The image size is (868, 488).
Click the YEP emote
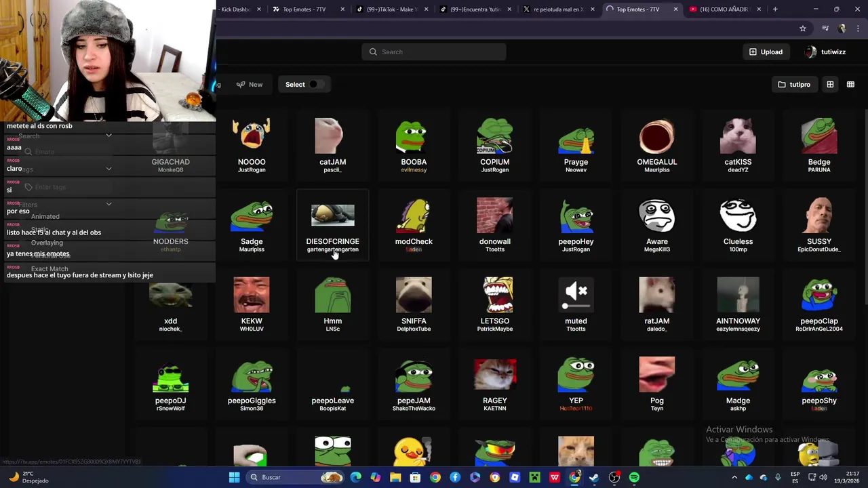pos(576,384)
